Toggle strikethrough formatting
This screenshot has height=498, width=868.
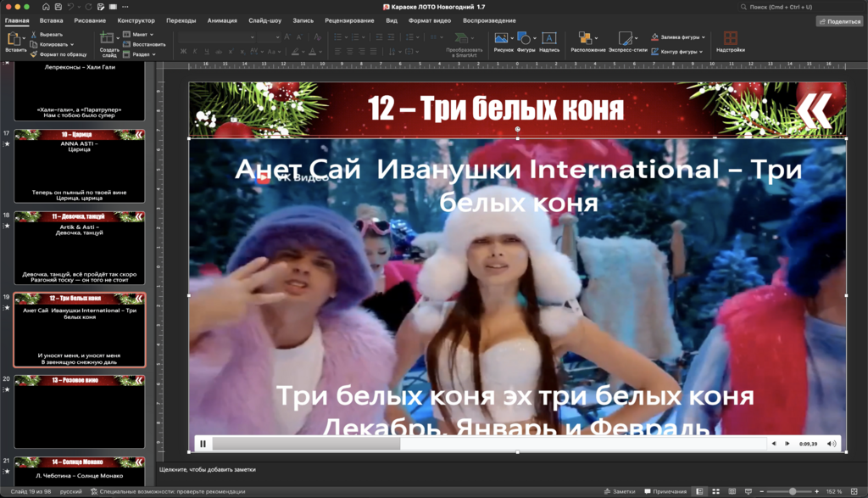[219, 52]
